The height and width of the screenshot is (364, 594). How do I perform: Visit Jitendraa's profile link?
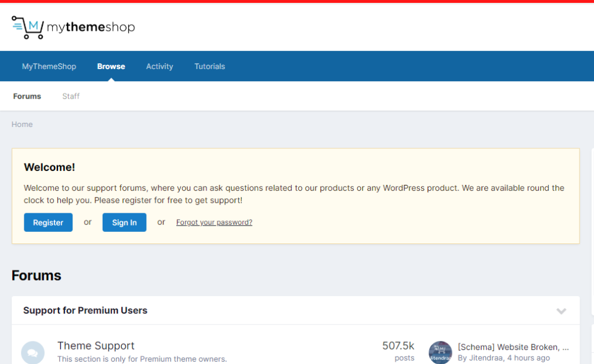click(486, 358)
